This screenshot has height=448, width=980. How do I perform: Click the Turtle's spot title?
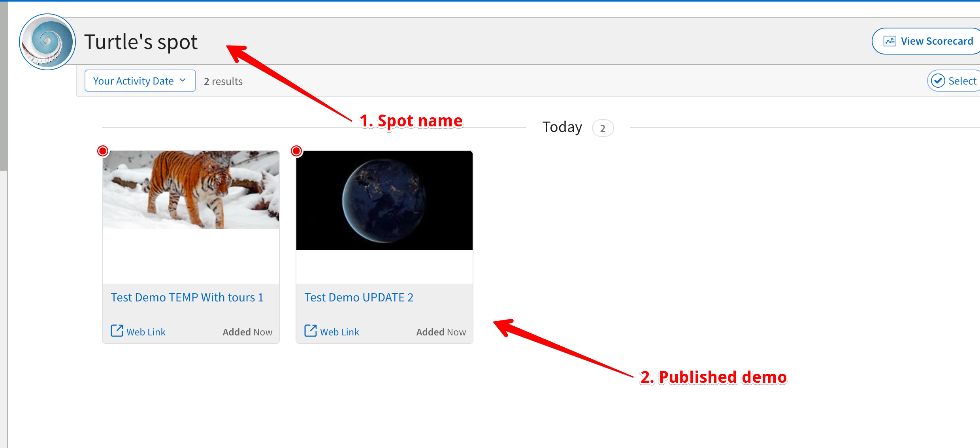(x=141, y=42)
